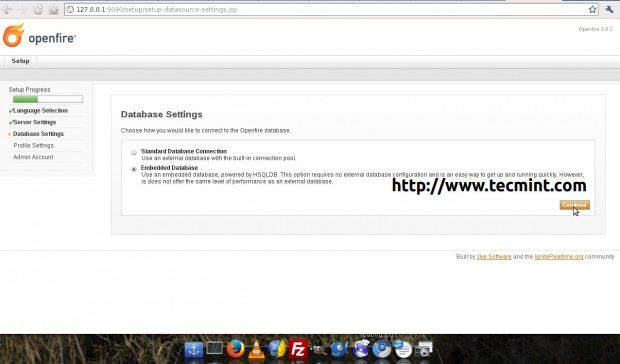Click the Database Settings sidebar step

point(38,134)
